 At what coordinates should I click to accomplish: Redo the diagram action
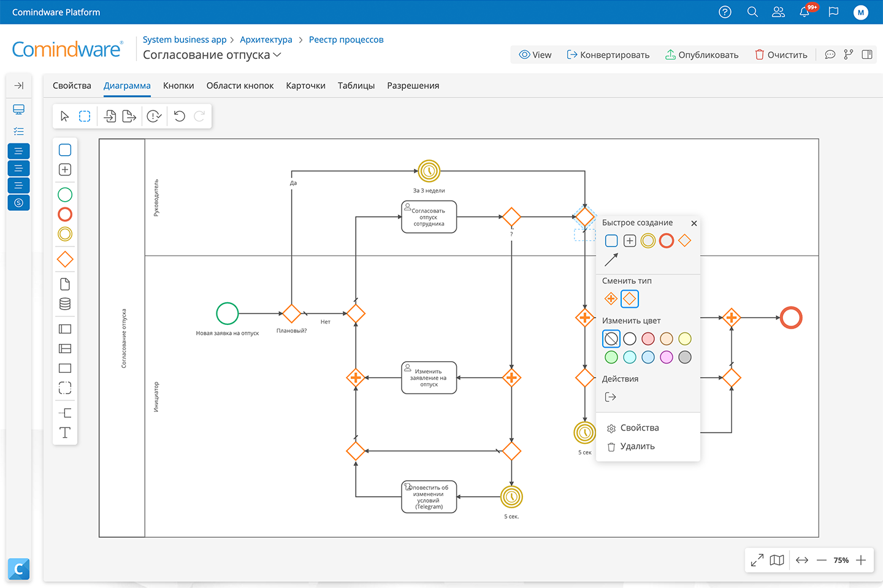[199, 116]
